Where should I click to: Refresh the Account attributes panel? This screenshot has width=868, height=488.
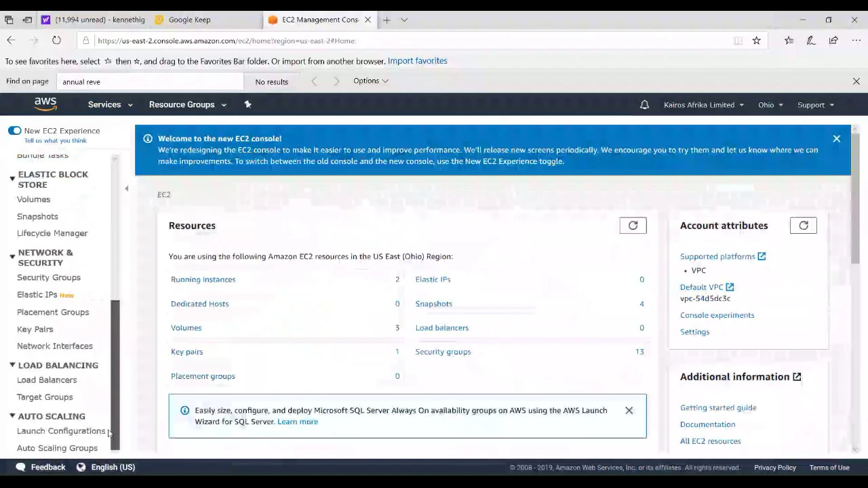(x=803, y=226)
